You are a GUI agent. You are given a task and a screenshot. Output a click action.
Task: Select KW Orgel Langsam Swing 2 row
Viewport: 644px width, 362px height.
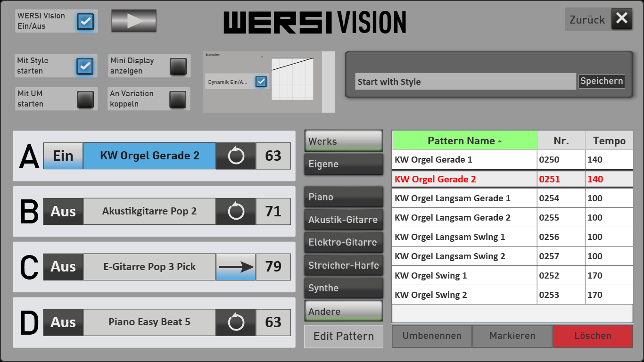click(512, 256)
